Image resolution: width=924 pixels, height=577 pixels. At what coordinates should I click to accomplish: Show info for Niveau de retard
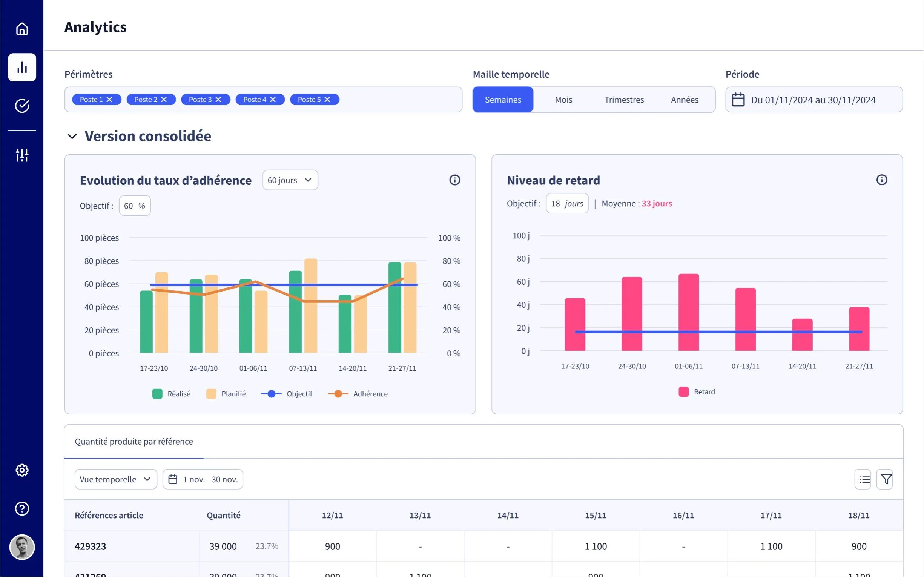point(882,180)
